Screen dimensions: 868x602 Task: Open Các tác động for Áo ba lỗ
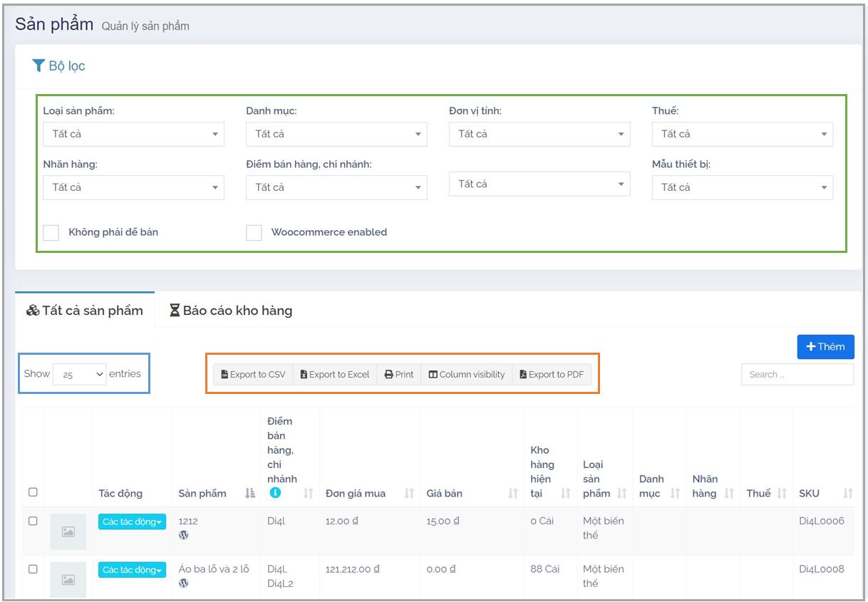coord(132,570)
